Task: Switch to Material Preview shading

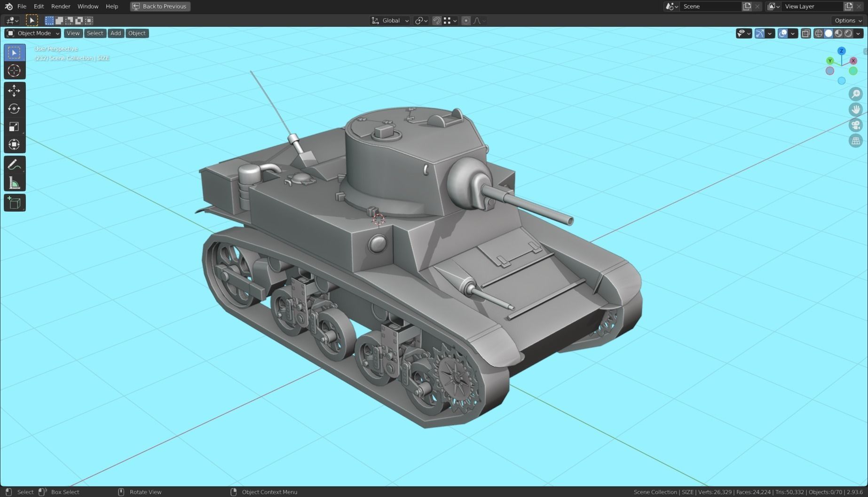Action: click(838, 33)
